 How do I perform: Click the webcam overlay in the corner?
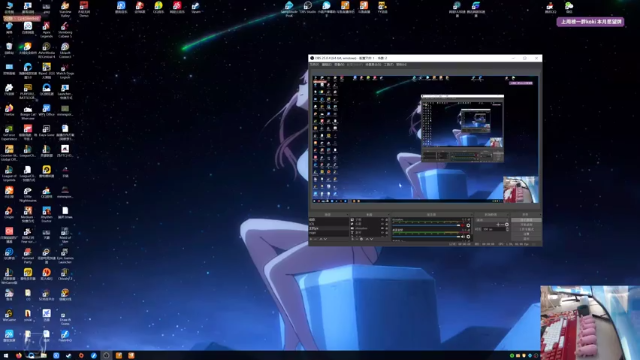[590, 323]
